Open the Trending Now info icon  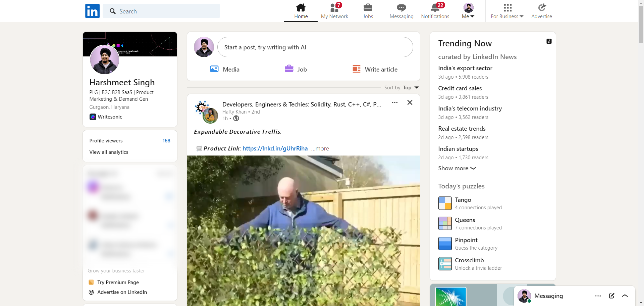pyautogui.click(x=549, y=41)
